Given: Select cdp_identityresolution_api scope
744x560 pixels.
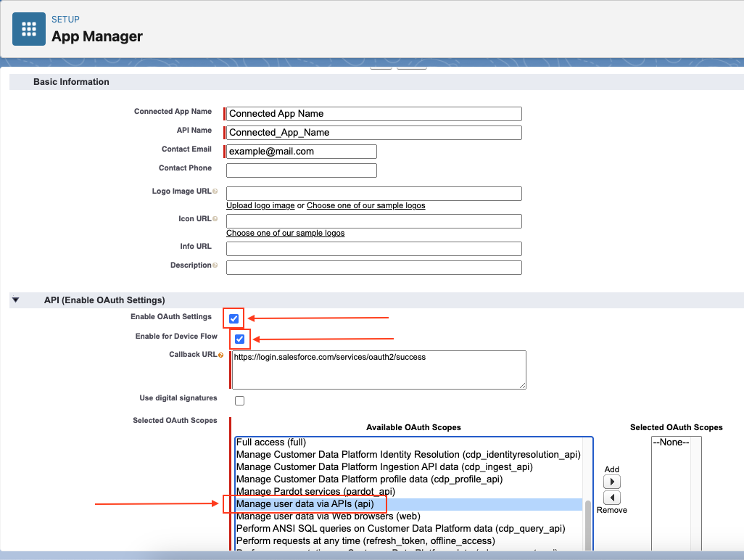Looking at the screenshot, I should [409, 455].
